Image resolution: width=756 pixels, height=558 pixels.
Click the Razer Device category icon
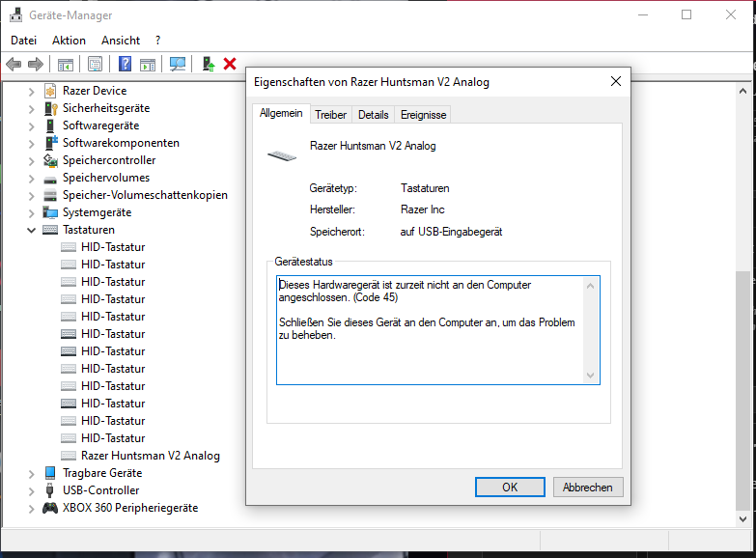(x=50, y=91)
